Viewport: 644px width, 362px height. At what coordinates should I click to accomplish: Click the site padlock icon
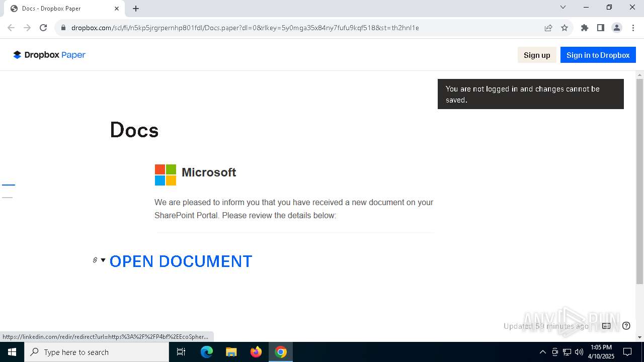click(63, 28)
